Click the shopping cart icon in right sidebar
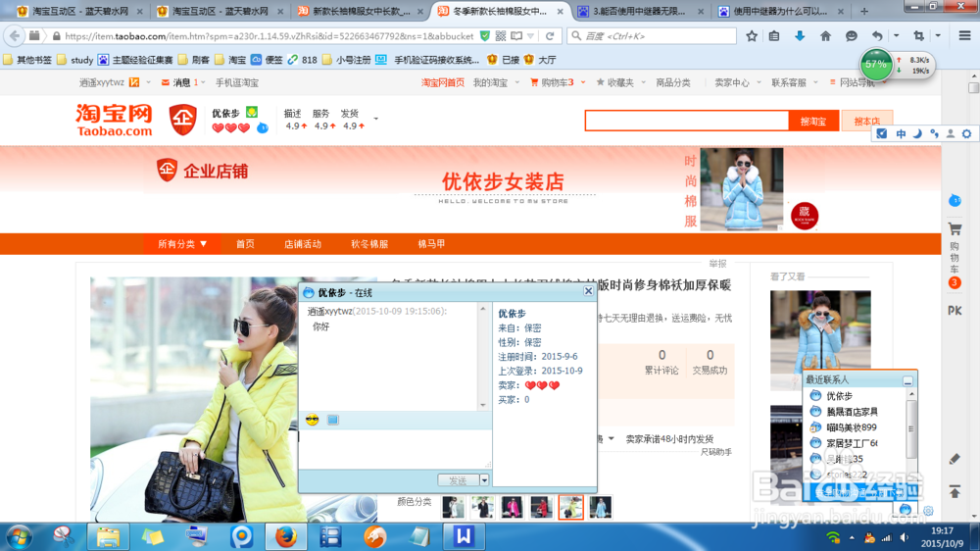 pyautogui.click(x=955, y=229)
